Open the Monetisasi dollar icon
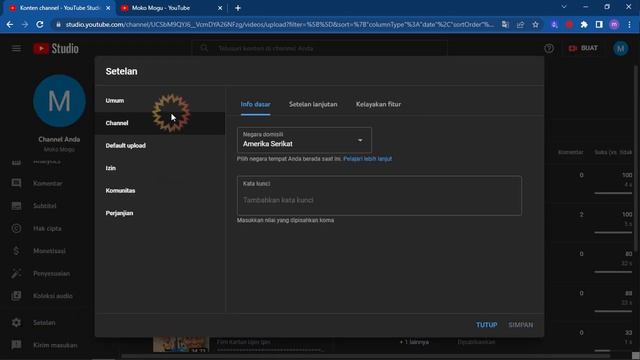The height and width of the screenshot is (360, 640). 16,251
